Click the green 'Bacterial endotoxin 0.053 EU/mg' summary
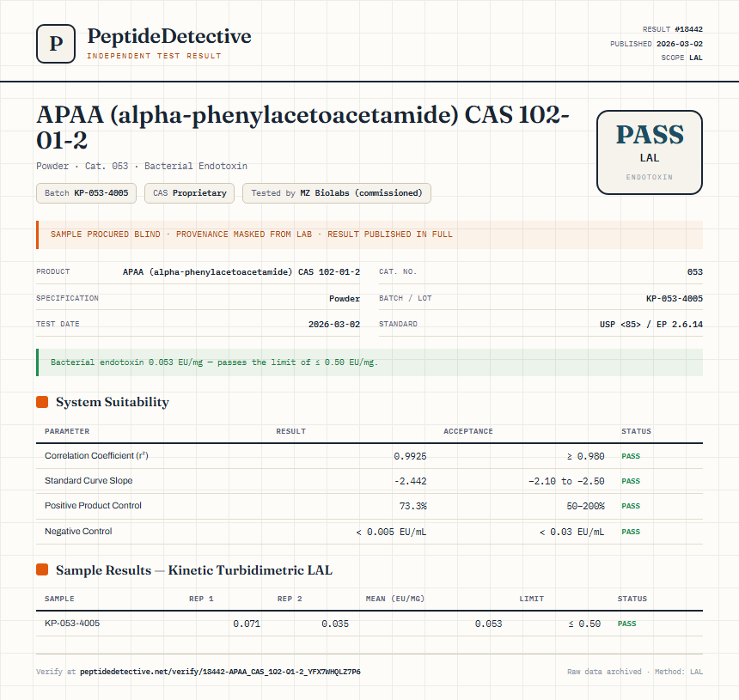 pyautogui.click(x=369, y=362)
